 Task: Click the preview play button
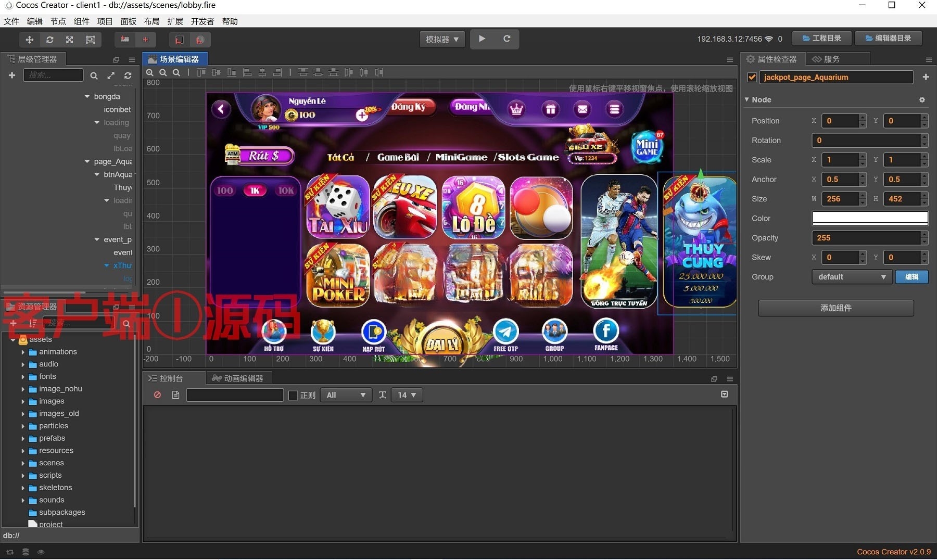click(x=482, y=39)
